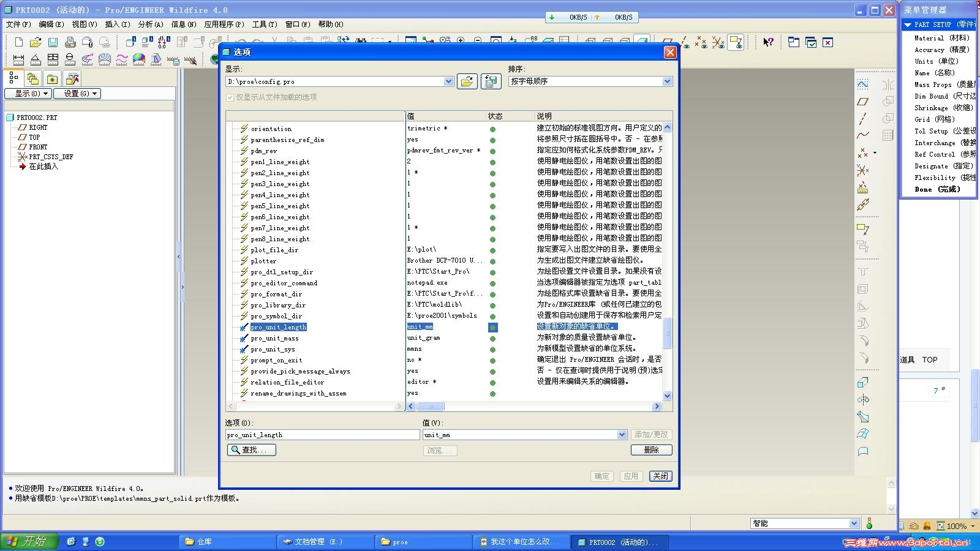
Task: Open the 分析 menu
Action: point(151,24)
